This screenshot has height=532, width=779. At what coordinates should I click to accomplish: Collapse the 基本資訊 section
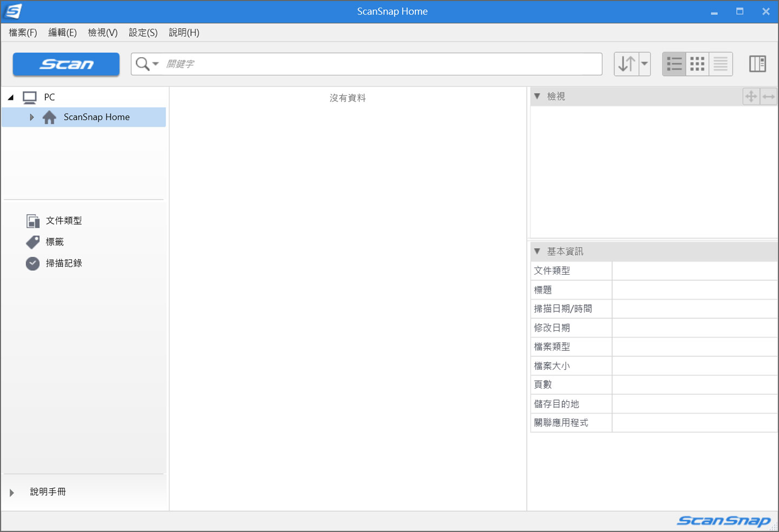coord(537,251)
